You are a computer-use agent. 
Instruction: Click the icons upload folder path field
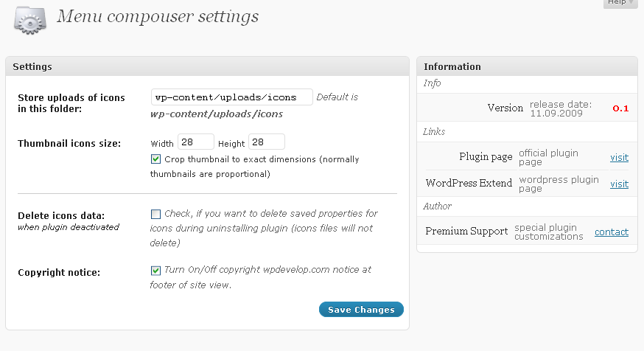pos(231,97)
